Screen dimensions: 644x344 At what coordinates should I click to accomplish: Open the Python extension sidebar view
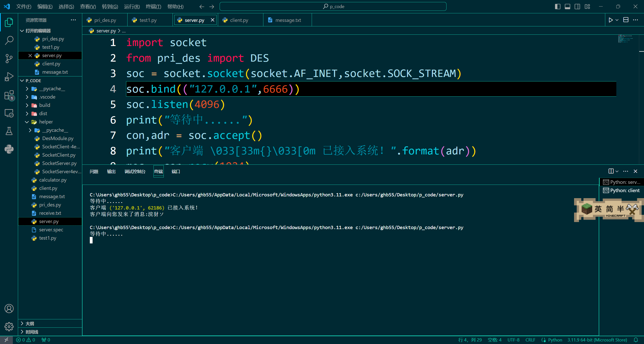9,149
